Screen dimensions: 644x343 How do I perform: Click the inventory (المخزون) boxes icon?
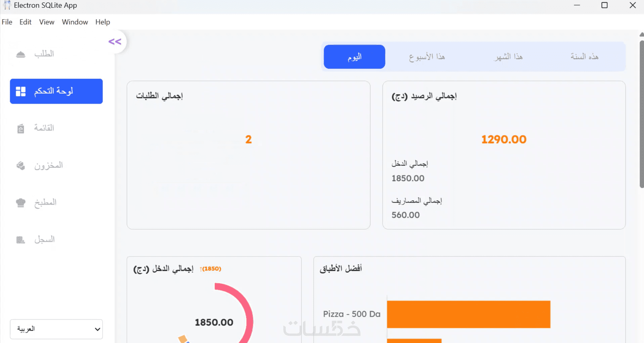click(21, 166)
